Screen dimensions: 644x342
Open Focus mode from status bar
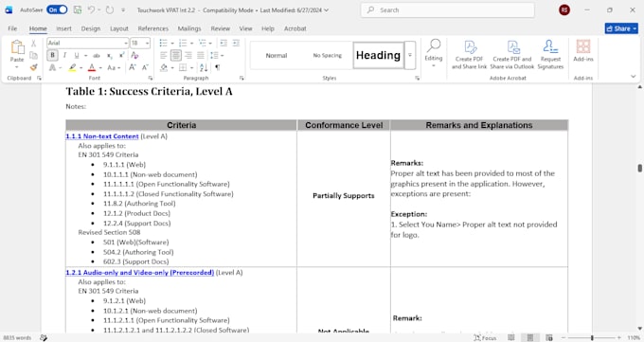(485, 337)
